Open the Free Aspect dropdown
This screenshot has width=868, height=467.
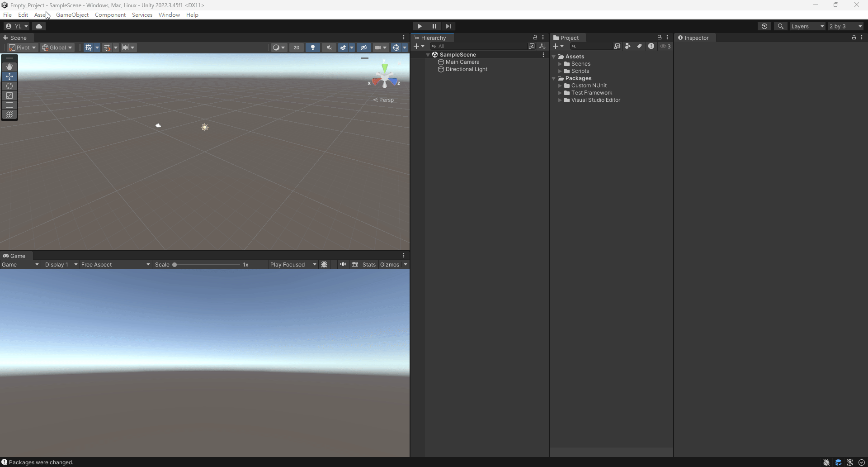point(116,265)
